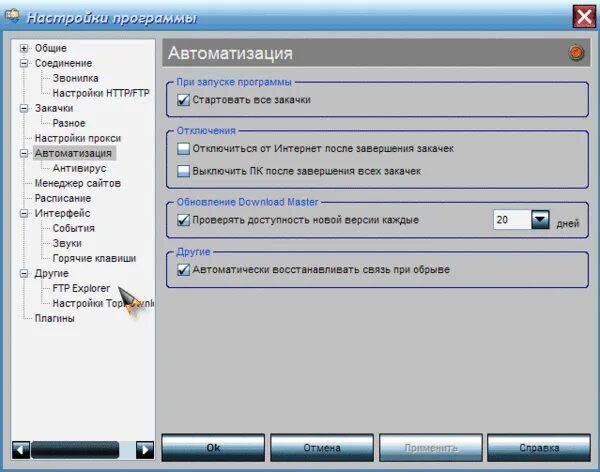Select Соединение in settings tree
Viewport: 600px width, 472px height.
(63, 63)
